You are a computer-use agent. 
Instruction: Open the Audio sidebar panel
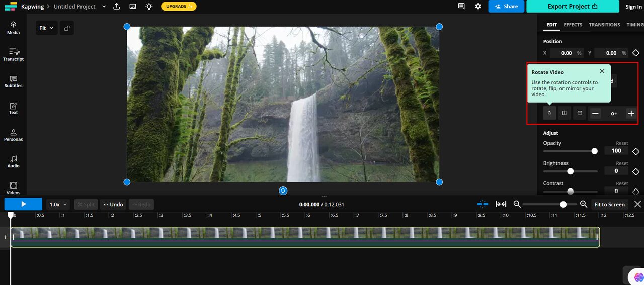[13, 161]
